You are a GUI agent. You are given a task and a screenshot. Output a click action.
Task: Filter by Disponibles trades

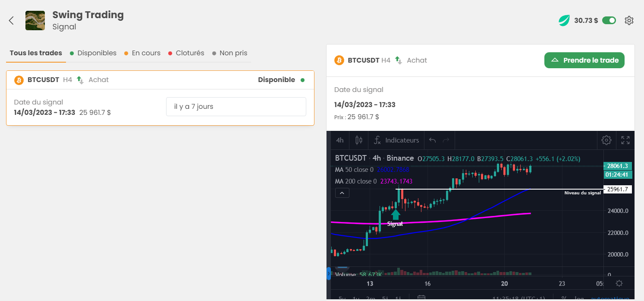[x=93, y=53]
